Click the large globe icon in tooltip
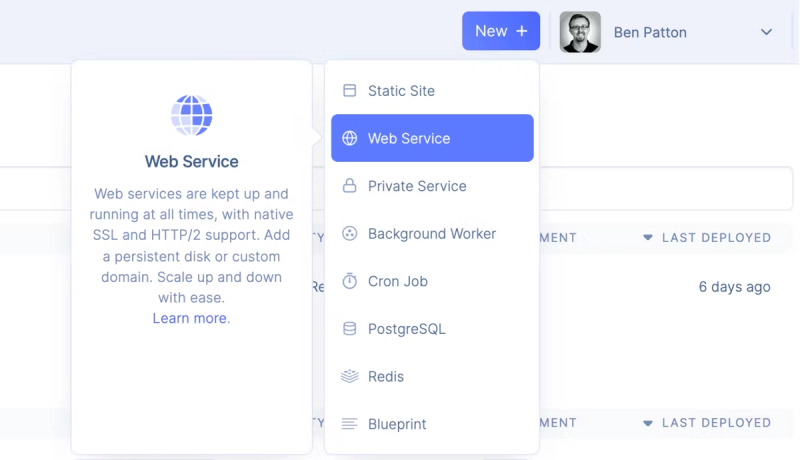Viewport: 800px width, 460px height. click(191, 115)
